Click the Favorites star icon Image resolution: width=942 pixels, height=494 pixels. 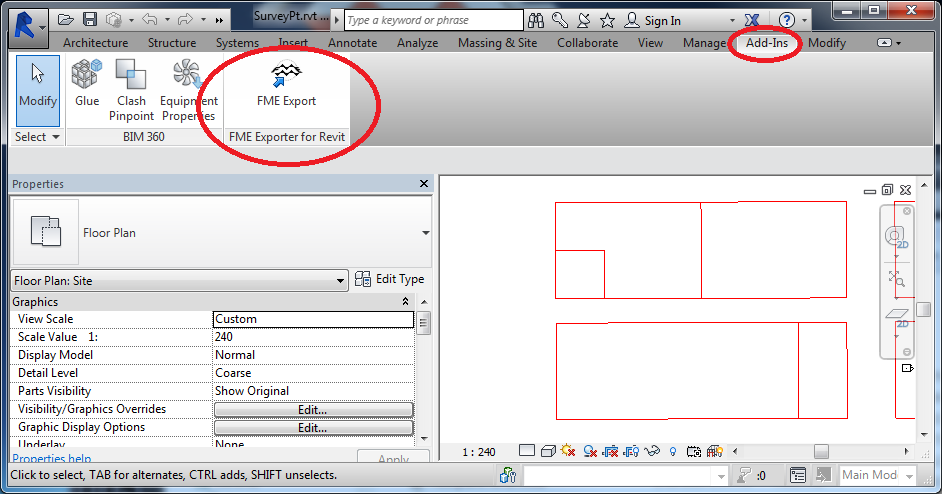coord(607,20)
